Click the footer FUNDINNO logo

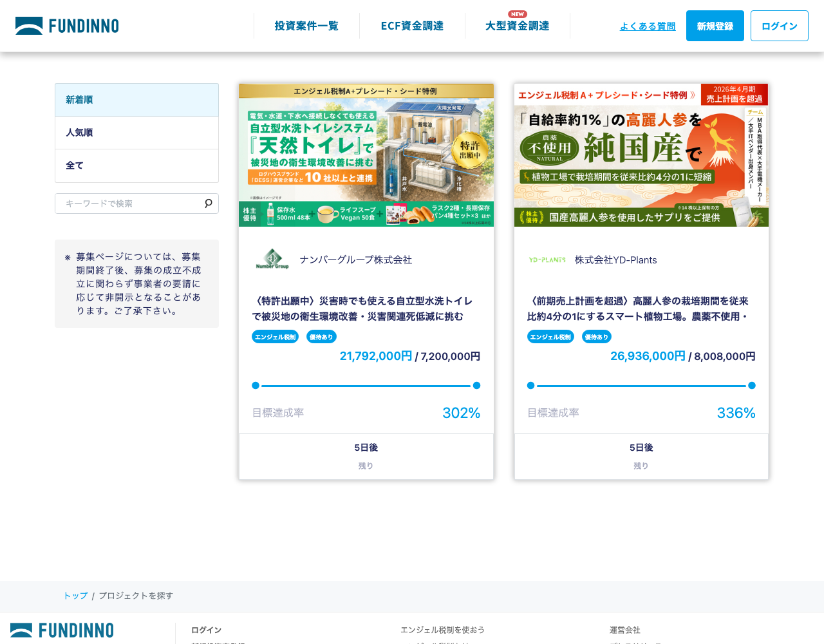pos(62,630)
